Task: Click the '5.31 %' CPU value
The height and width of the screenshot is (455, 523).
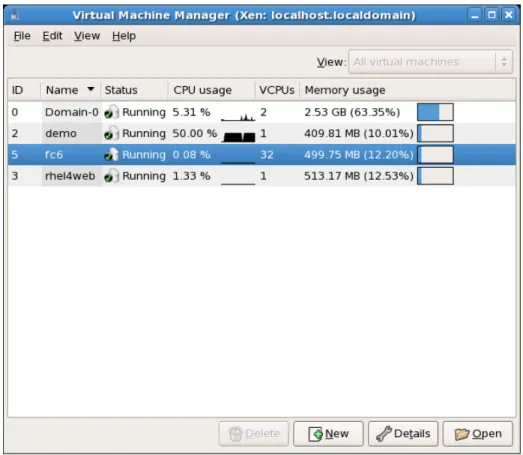Action: tap(191, 112)
